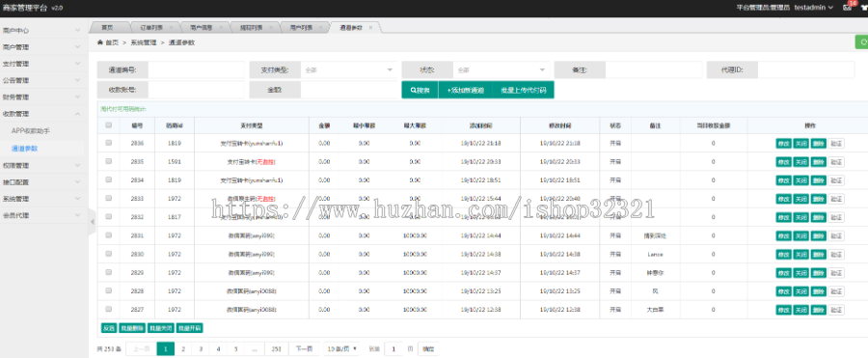Focus the 金额 search input field

pos(349,90)
